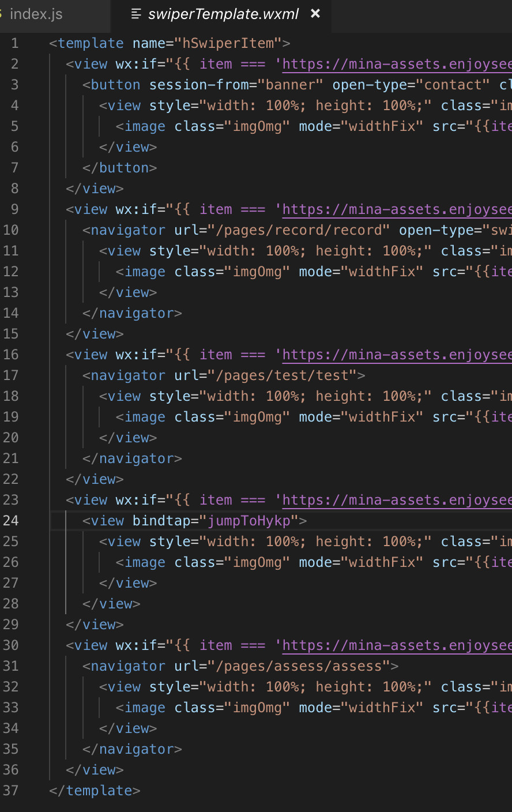Click line number 10 in the gutter
Viewport: 512px width, 812px height.
(11, 230)
